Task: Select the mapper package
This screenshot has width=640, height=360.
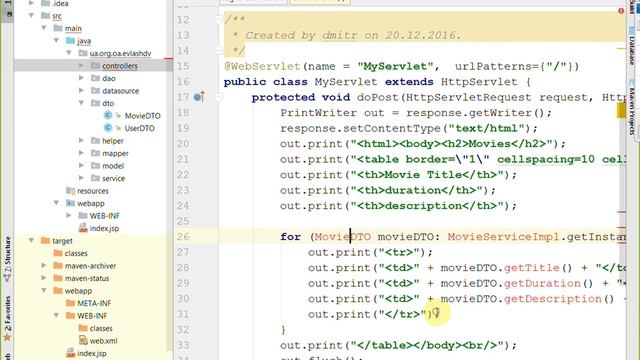Action: click(x=115, y=153)
